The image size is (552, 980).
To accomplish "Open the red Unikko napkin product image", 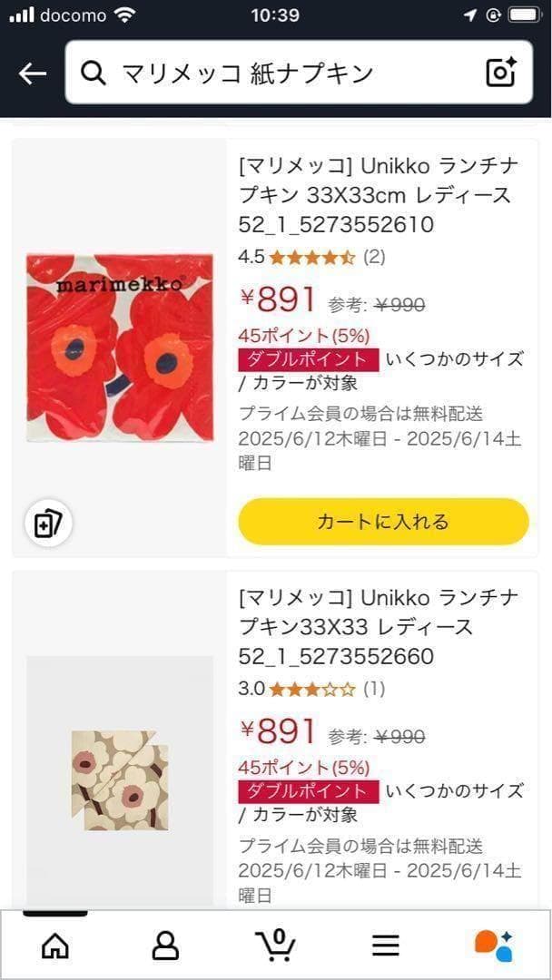I will 120,348.
